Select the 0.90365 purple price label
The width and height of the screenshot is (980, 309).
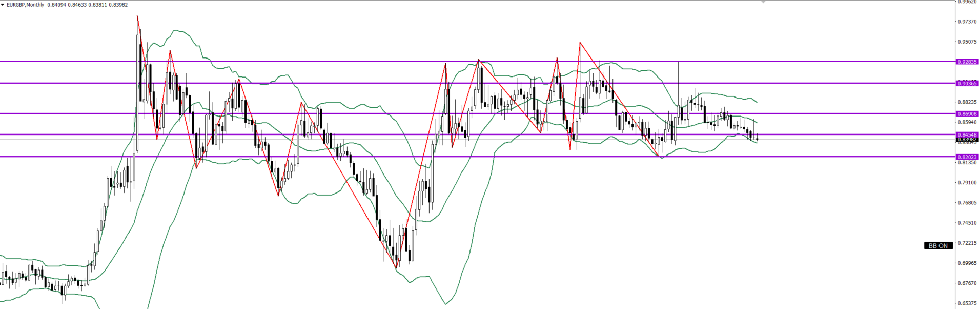coord(967,83)
